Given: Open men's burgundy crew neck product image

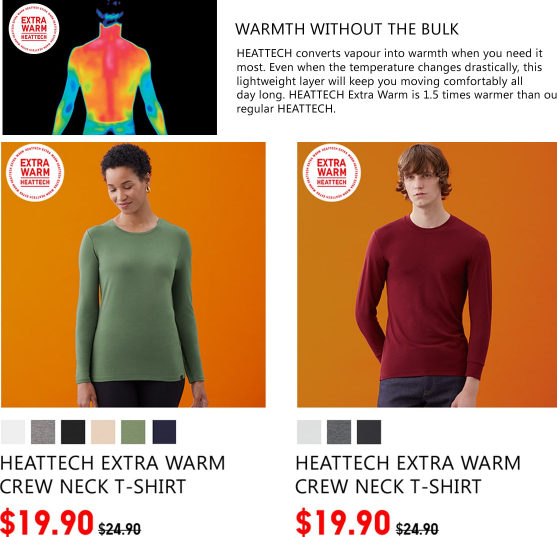Looking at the screenshot, I should [427, 275].
